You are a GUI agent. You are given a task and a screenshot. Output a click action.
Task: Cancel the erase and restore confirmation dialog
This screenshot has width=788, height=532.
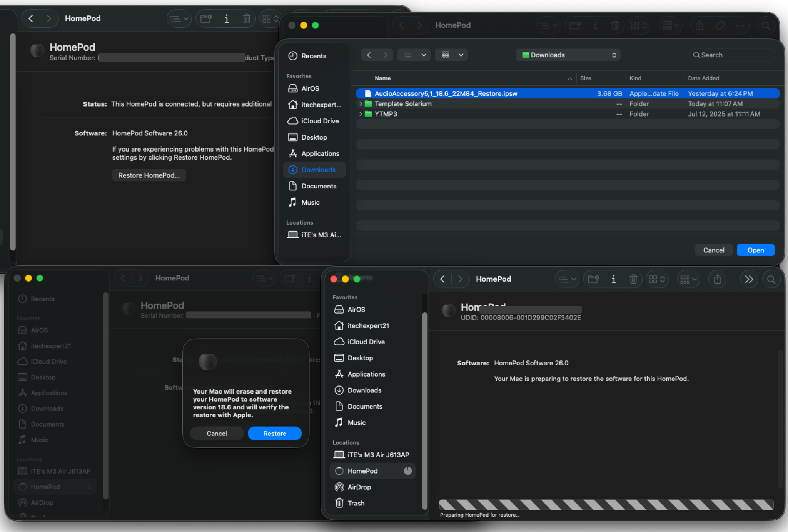point(217,433)
